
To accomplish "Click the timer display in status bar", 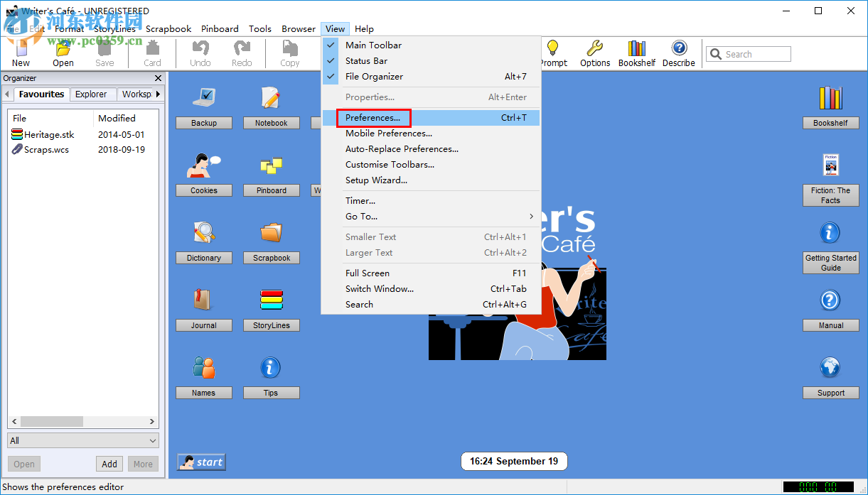I will [818, 487].
